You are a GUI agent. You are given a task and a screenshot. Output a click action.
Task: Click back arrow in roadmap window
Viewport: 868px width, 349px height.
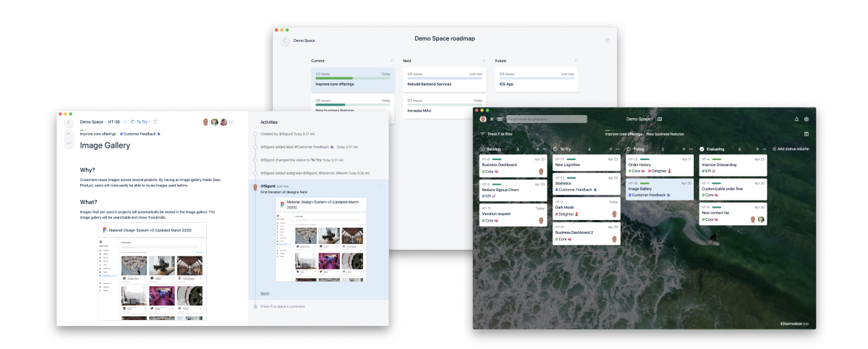pyautogui.click(x=284, y=41)
